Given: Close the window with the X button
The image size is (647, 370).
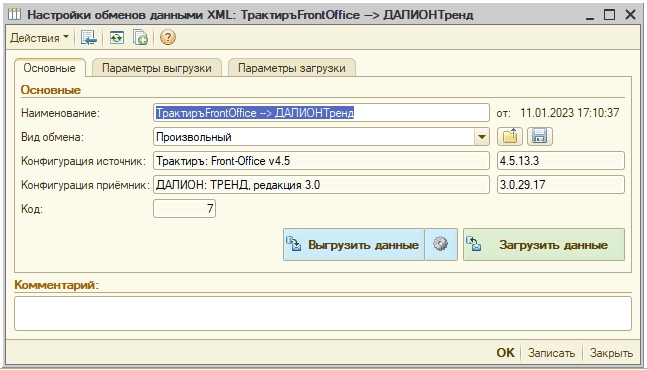Looking at the screenshot, I should point(630,15).
